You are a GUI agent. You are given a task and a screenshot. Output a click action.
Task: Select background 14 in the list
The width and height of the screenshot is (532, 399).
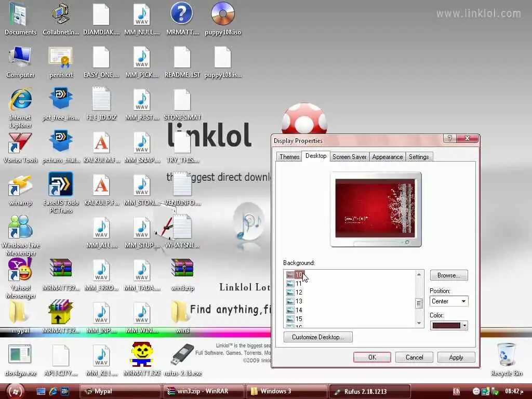coord(295,310)
